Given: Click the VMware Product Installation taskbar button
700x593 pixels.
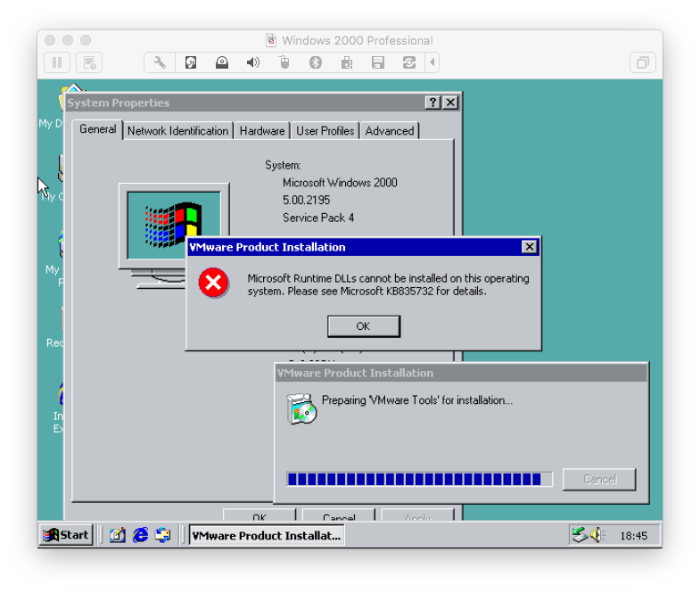Looking at the screenshot, I should pos(267,535).
